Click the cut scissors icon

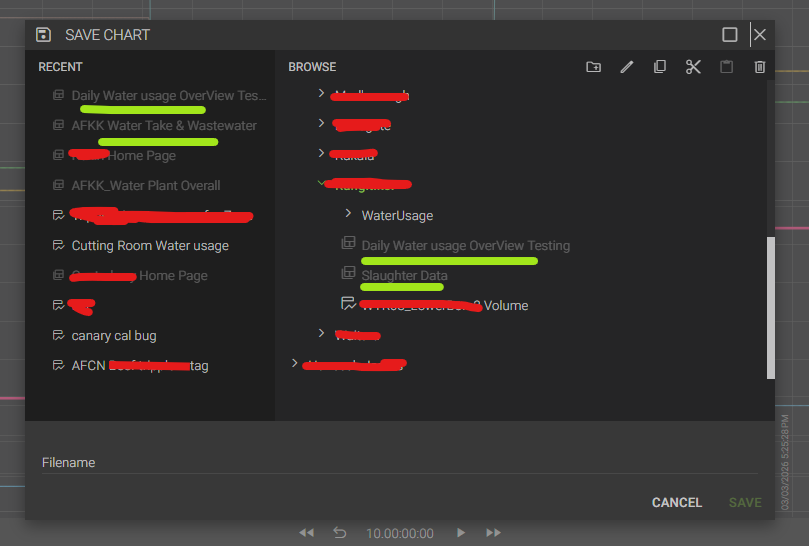point(693,67)
